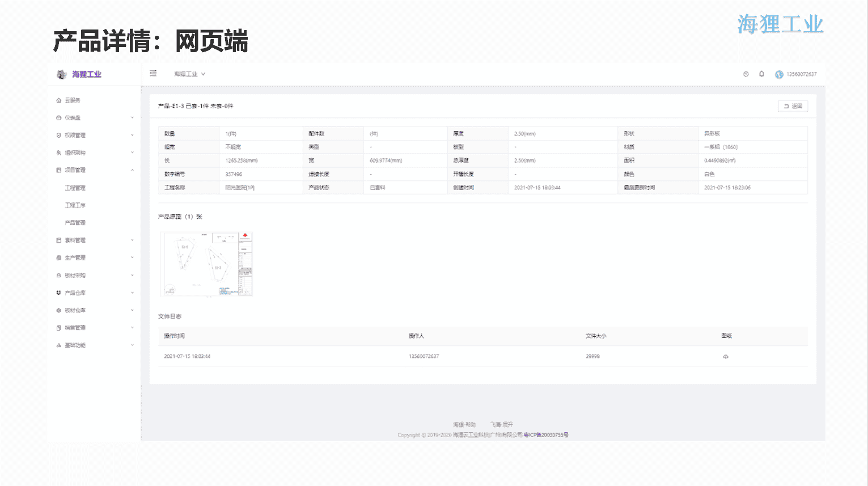868x486 pixels.
Task: Click the 云服务 home icon
Action: 58,100
